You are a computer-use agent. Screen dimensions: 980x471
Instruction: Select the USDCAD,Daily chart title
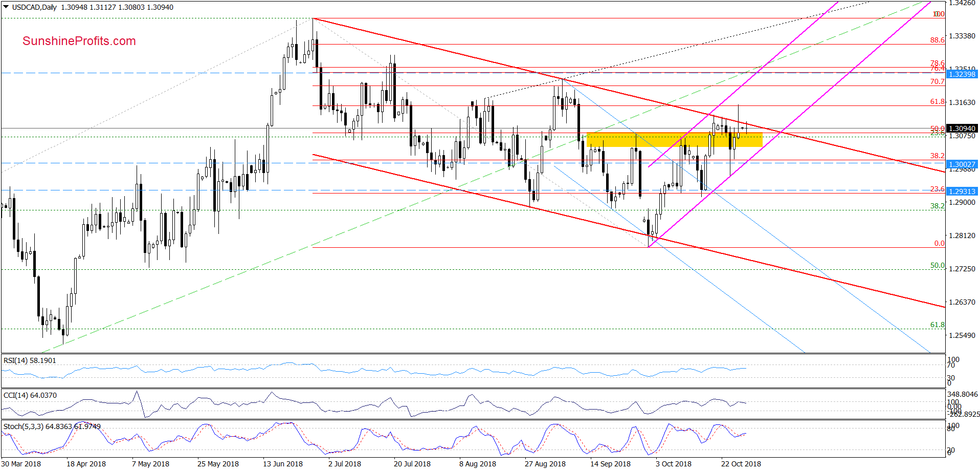(34, 7)
